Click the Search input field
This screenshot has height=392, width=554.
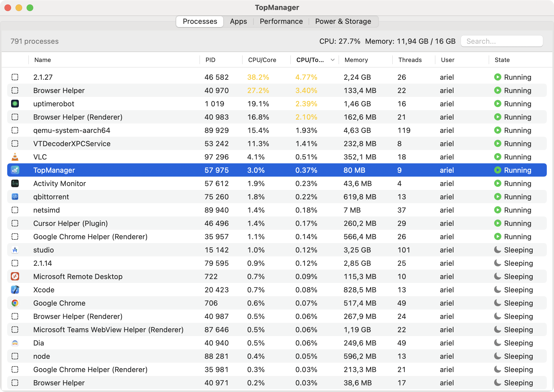point(502,41)
